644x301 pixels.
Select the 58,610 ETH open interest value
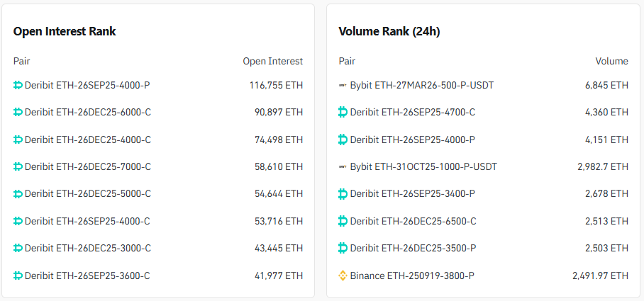pyautogui.click(x=279, y=166)
